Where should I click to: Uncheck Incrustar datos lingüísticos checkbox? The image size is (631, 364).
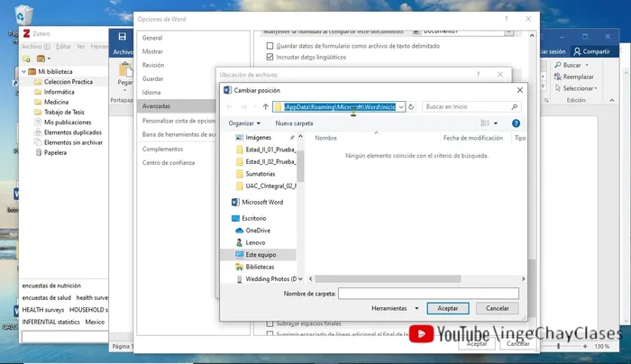pos(270,58)
